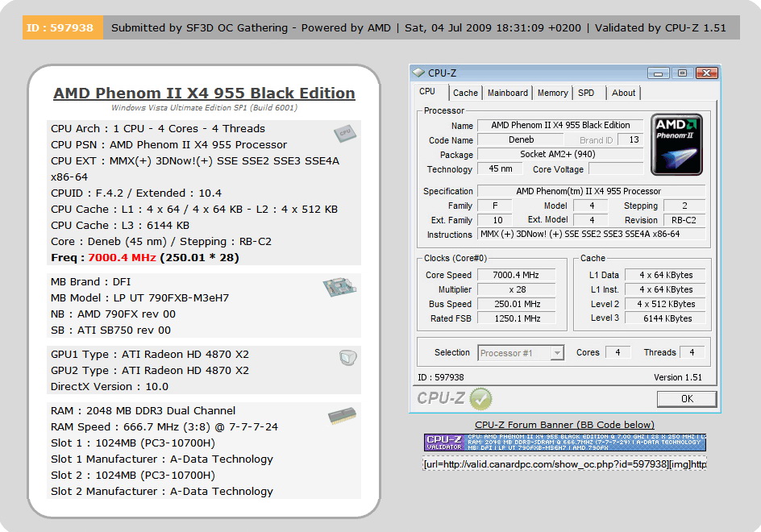
Task: Click the NB : AMD 790FX rev 00 line
Action: (113, 314)
